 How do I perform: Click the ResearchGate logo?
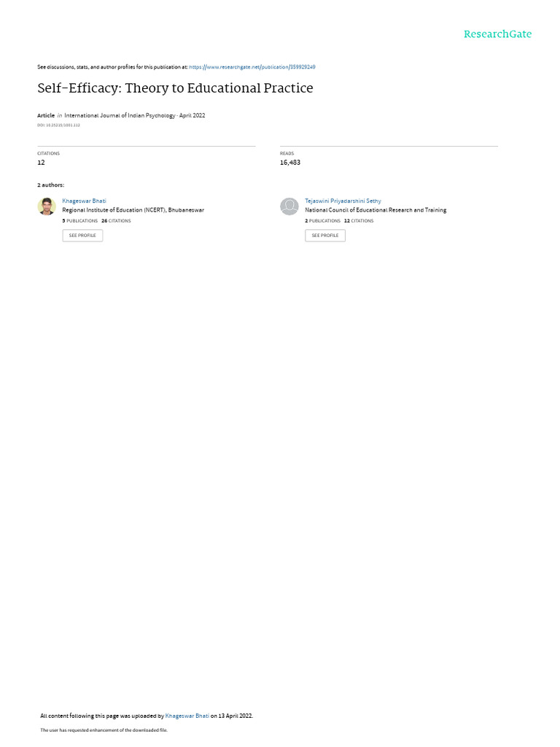tap(497, 34)
